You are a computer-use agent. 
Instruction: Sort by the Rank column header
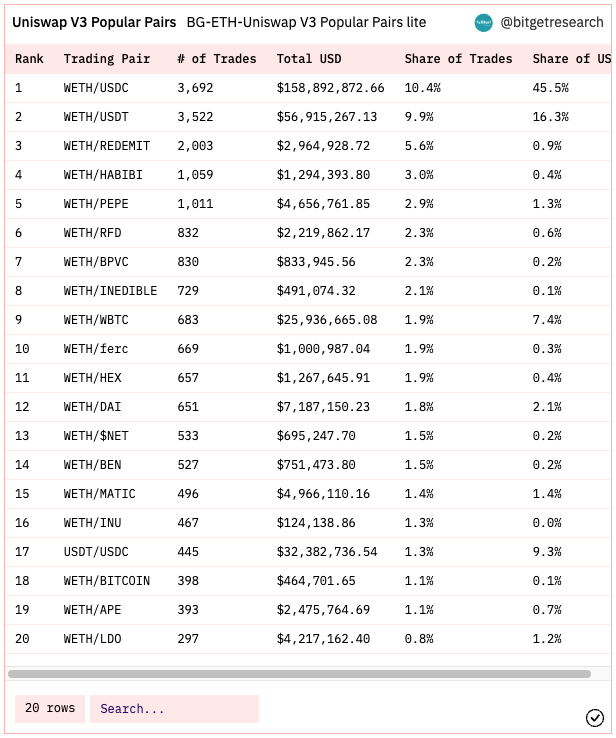(x=29, y=59)
